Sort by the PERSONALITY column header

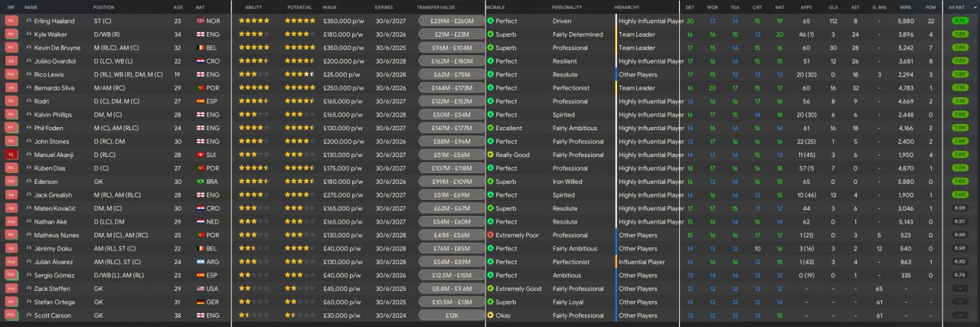tap(567, 7)
